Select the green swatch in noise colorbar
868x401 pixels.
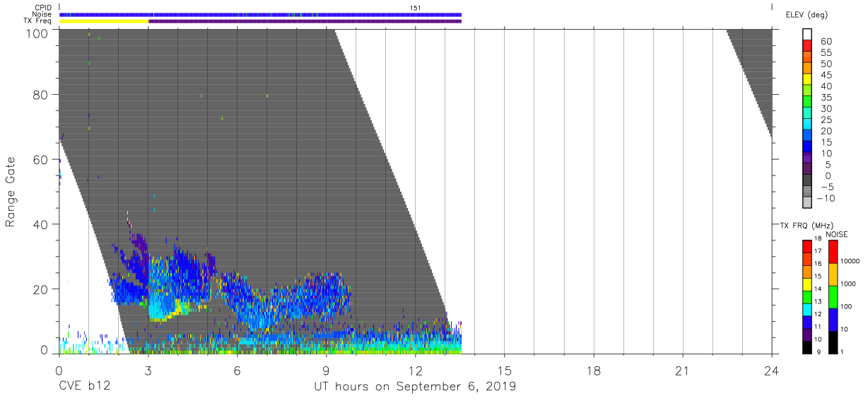coord(833,297)
